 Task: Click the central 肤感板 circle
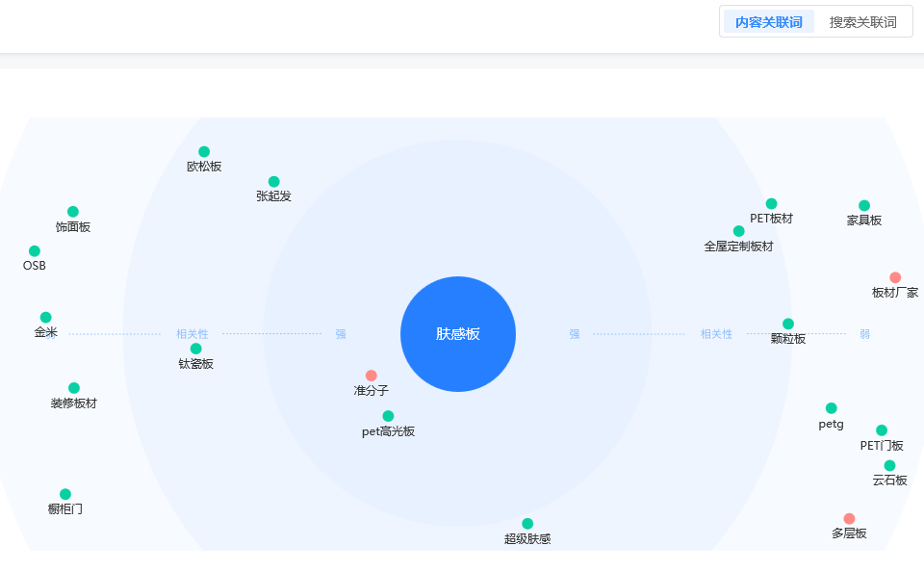pos(458,334)
